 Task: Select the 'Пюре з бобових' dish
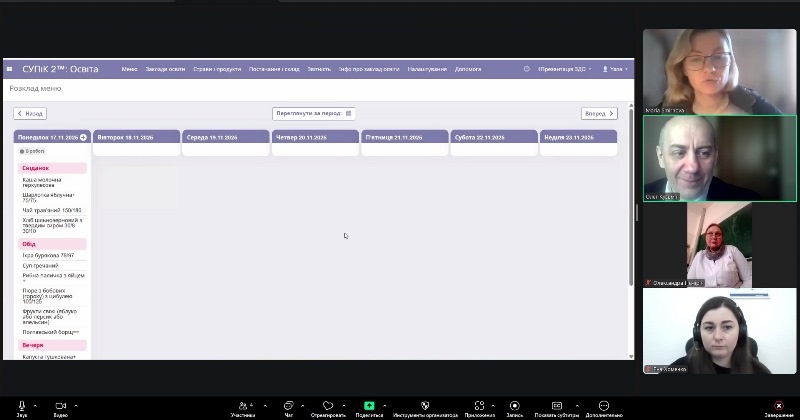click(48, 295)
